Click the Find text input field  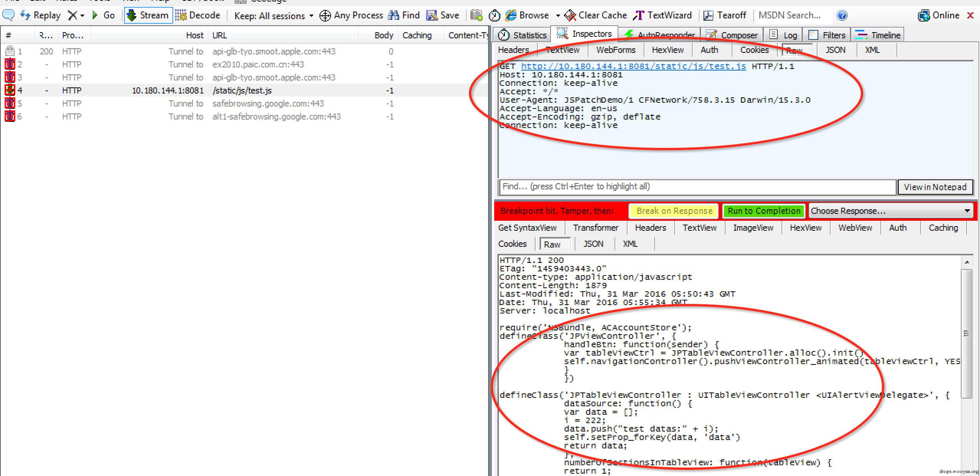[x=697, y=187]
